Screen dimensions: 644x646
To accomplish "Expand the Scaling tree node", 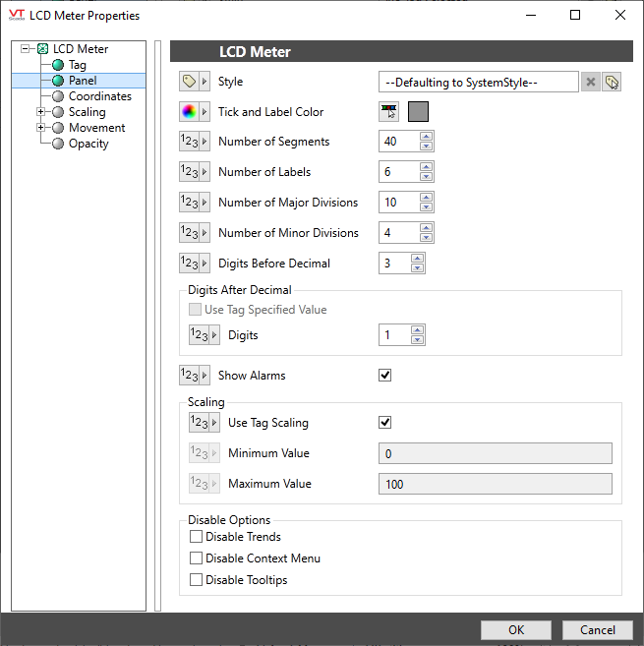I will click(40, 112).
